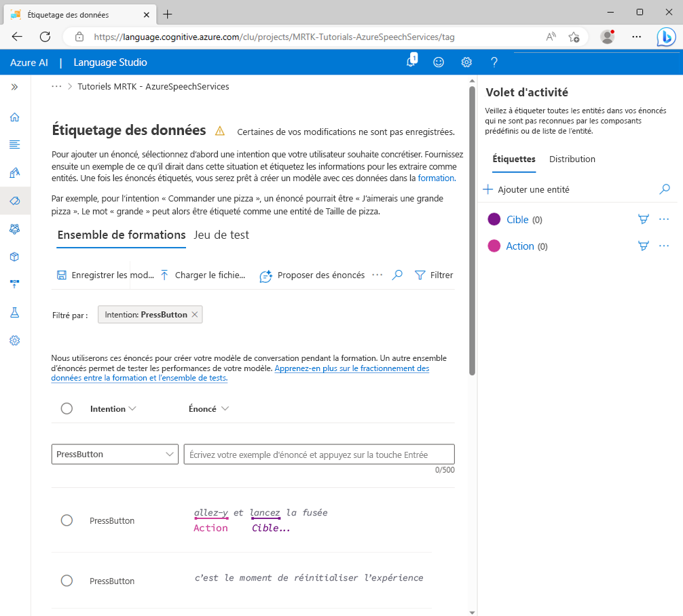Click breadcrumb Tutoriels MRTK - AzureSpeechServices
683x616 pixels.
click(153, 86)
